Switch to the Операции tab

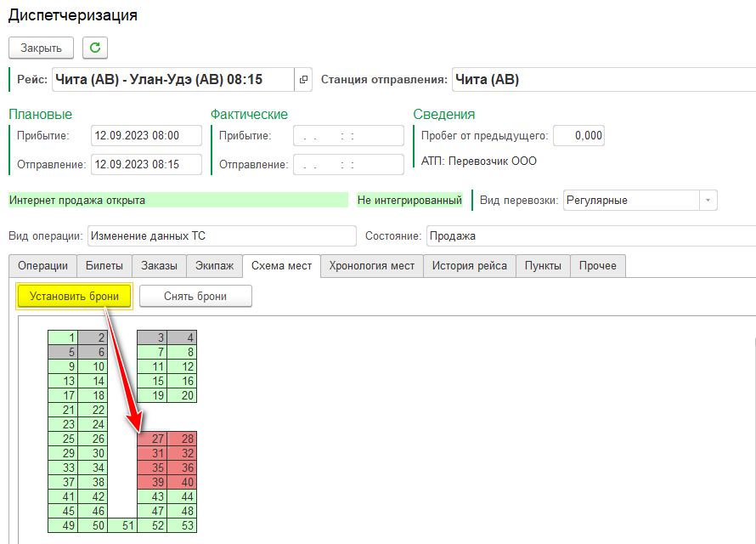pyautogui.click(x=42, y=266)
